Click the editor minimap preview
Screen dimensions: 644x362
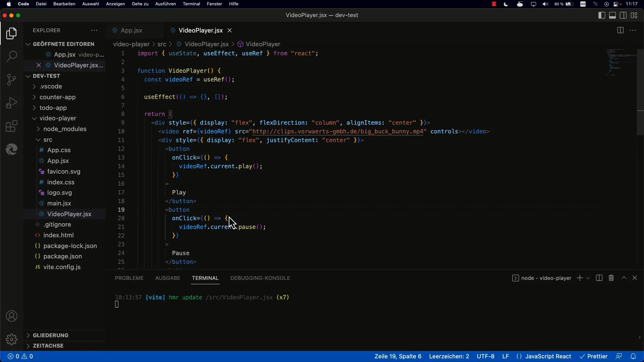(621, 62)
